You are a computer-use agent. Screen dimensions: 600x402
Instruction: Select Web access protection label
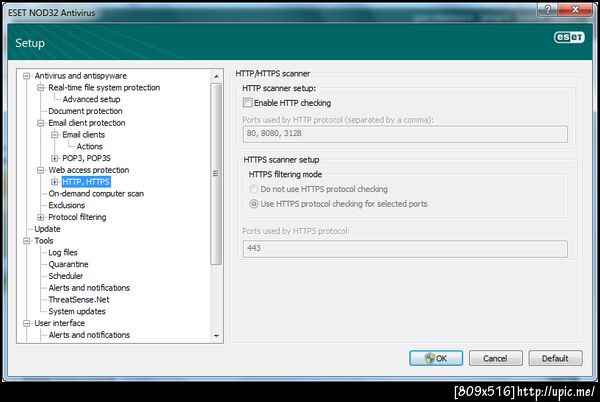[89, 170]
